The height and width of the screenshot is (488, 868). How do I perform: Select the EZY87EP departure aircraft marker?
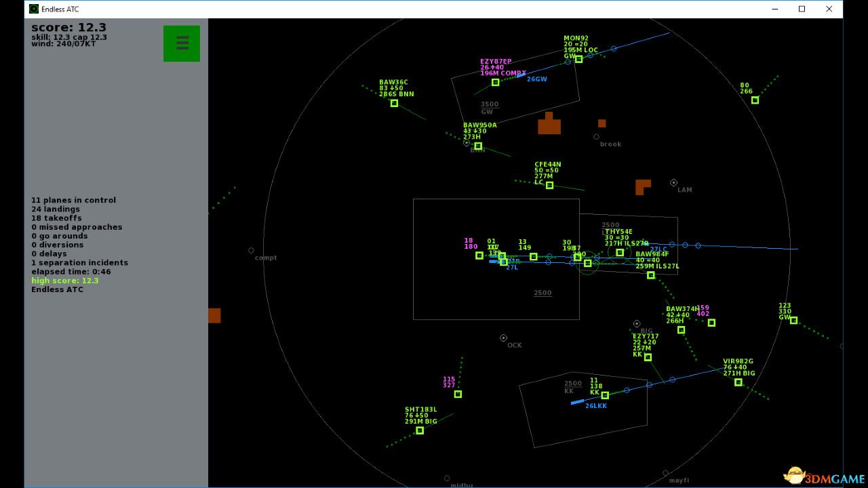point(495,82)
